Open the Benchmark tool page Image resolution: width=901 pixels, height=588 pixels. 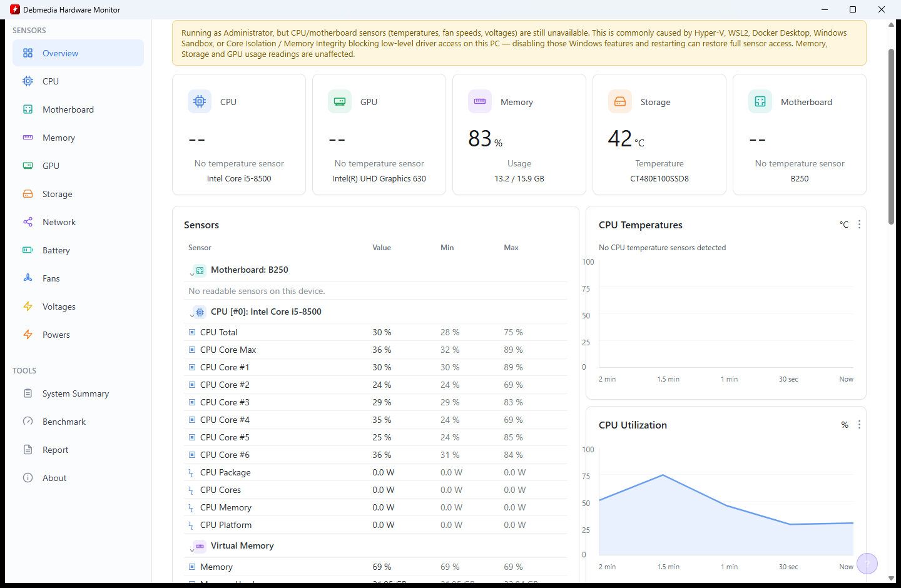pyautogui.click(x=78, y=422)
